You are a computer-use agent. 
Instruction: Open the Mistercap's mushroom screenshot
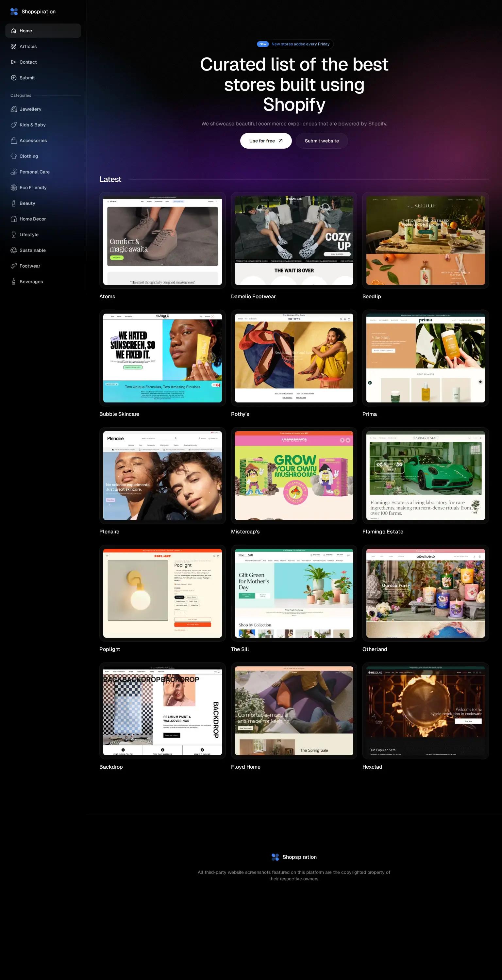(294, 476)
